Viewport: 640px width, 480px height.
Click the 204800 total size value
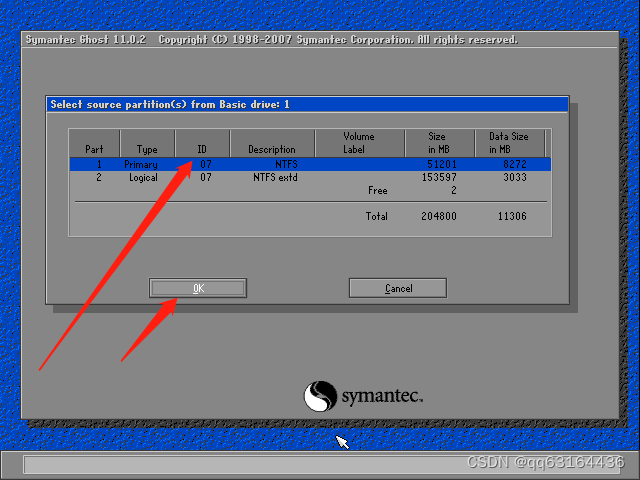[x=439, y=216]
